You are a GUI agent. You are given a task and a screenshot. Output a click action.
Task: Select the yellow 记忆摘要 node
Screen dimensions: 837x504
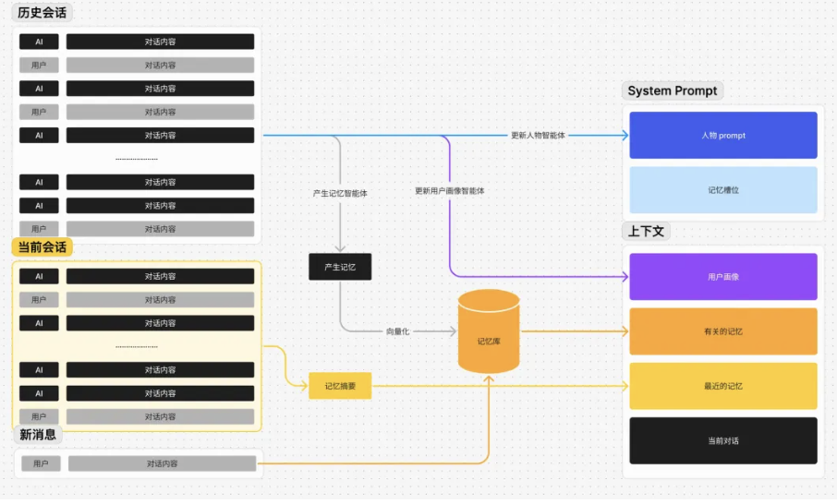pyautogui.click(x=340, y=386)
